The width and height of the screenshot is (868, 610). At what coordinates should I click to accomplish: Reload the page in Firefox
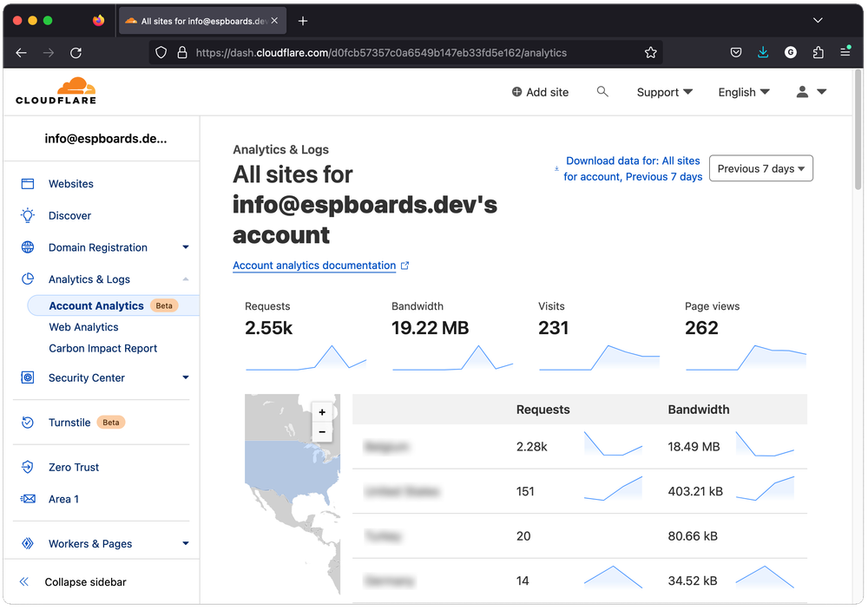click(x=76, y=53)
